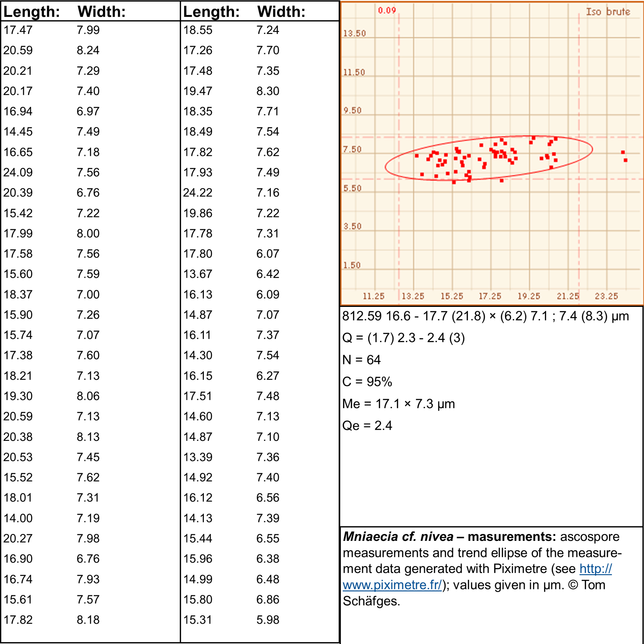Select the length cell '13.67'
The image size is (644, 644).
[x=198, y=274]
